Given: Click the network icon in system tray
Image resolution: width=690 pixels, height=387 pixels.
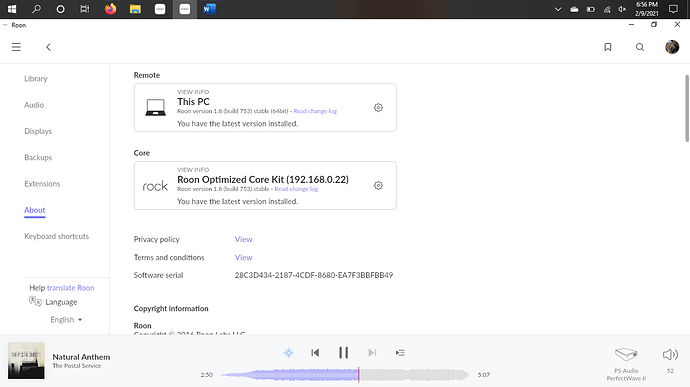Looking at the screenshot, I should 607,9.
